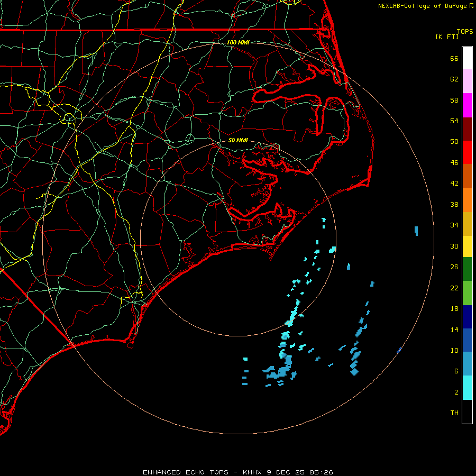Click the "30" scale label
Screen dimensions: 476x476
click(x=454, y=246)
